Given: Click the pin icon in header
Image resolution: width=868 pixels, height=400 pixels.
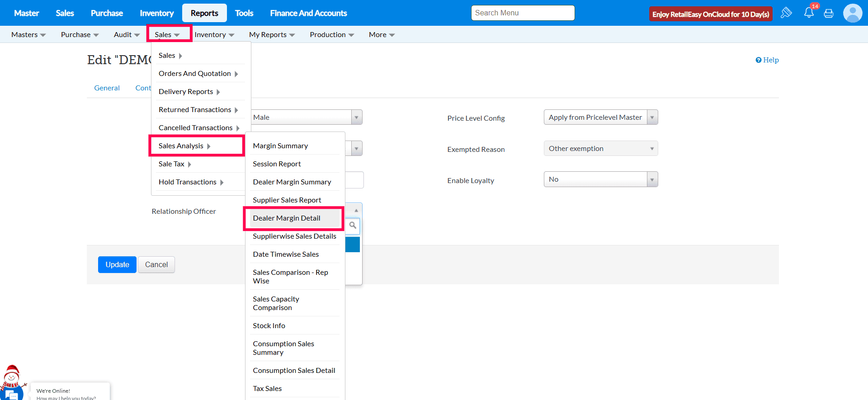Looking at the screenshot, I should (786, 13).
